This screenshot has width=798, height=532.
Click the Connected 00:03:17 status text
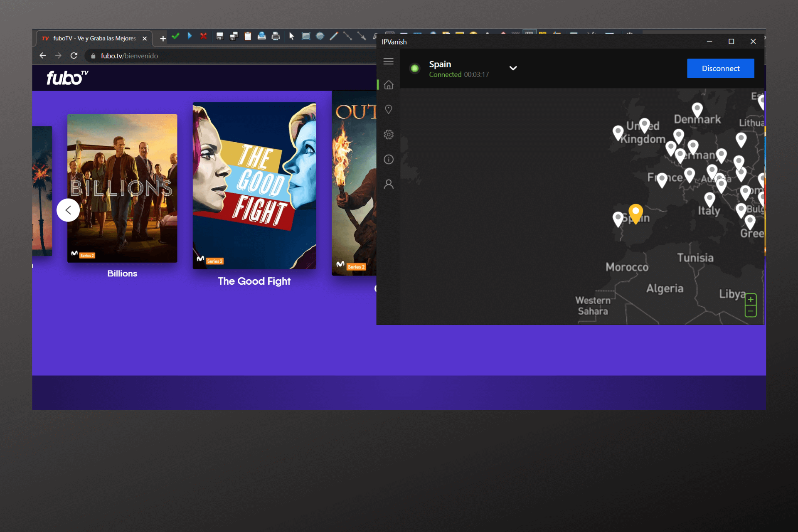pos(459,74)
